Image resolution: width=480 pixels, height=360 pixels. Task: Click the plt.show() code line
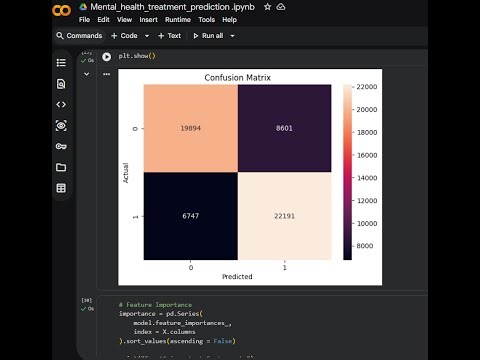[x=137, y=56]
